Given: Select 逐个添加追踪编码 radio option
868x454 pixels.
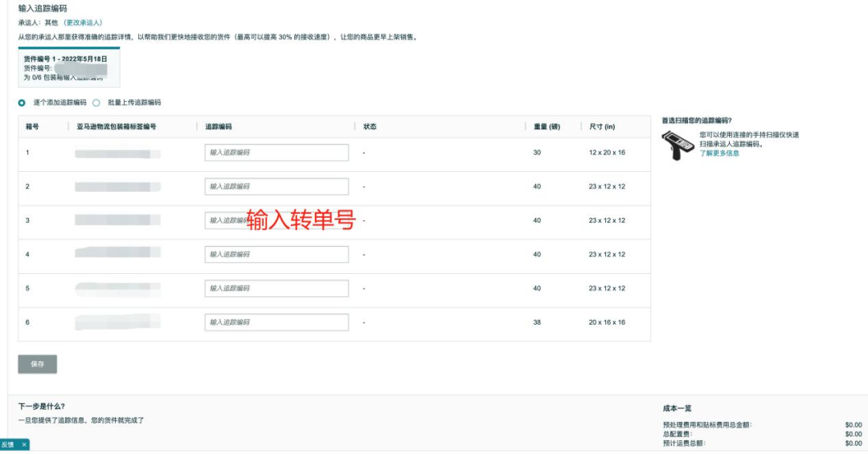Looking at the screenshot, I should click(22, 103).
